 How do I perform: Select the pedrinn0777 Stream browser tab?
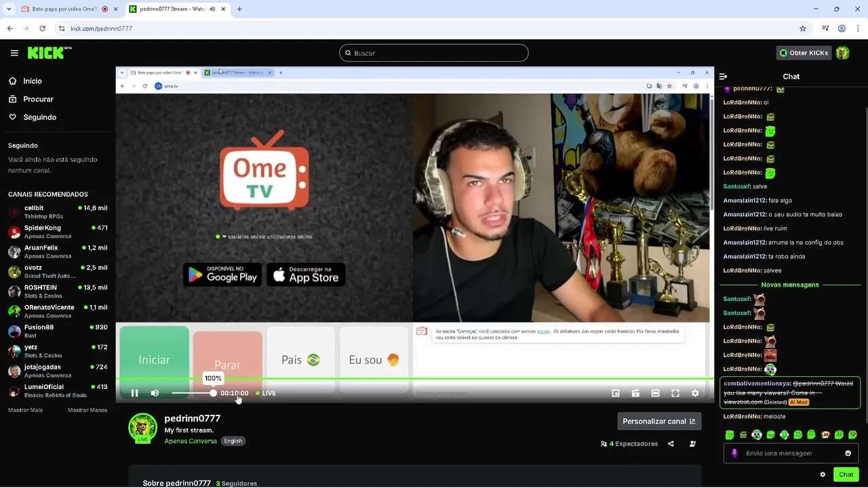point(173,9)
